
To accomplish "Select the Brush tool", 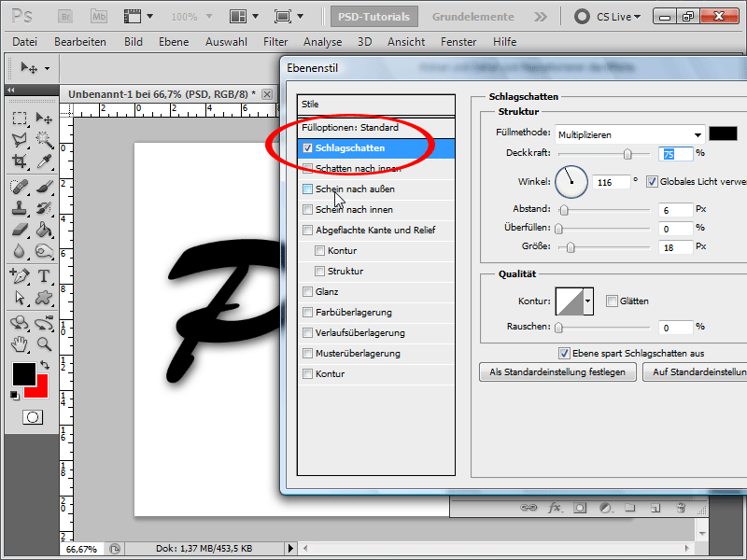I will click(x=44, y=186).
